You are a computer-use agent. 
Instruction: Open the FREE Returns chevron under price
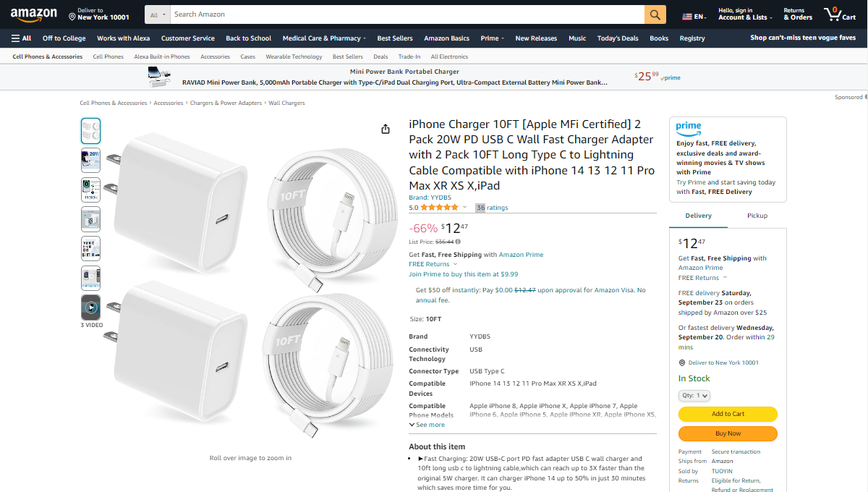coord(454,264)
